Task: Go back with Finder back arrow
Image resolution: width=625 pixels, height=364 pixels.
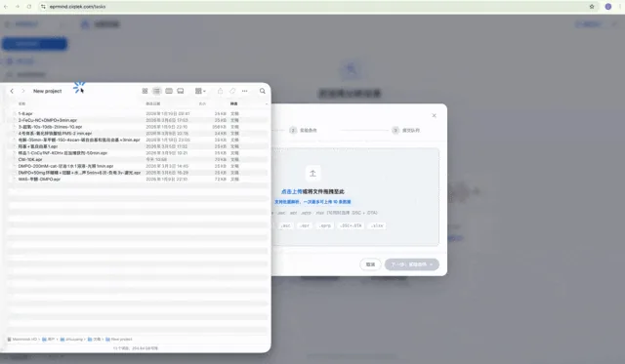Action: pyautogui.click(x=12, y=91)
